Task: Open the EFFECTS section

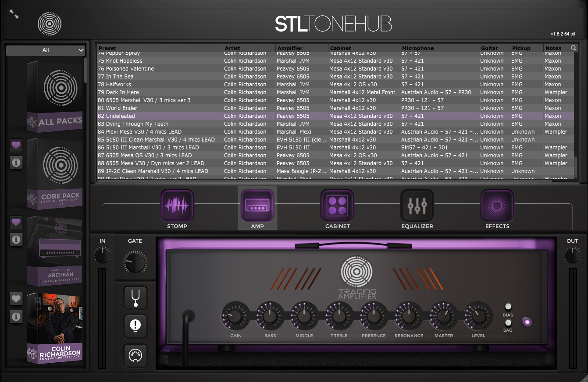Action: coord(497,205)
